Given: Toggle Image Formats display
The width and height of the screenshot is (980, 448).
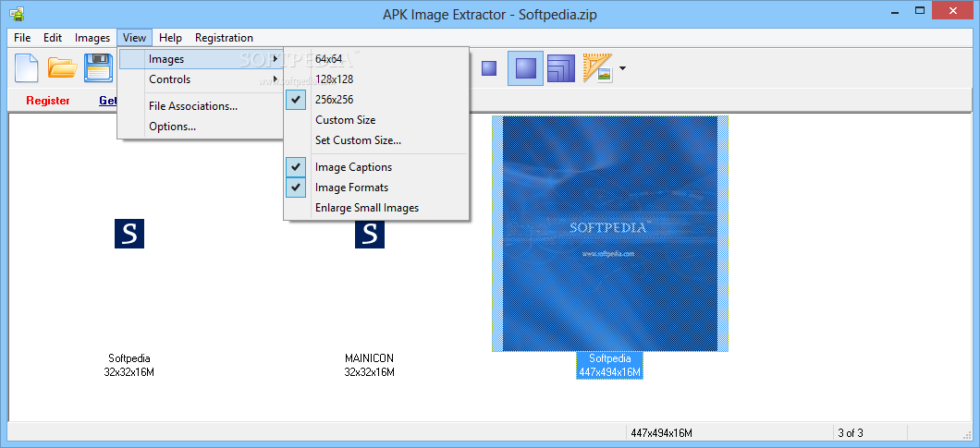Looking at the screenshot, I should point(376,188).
